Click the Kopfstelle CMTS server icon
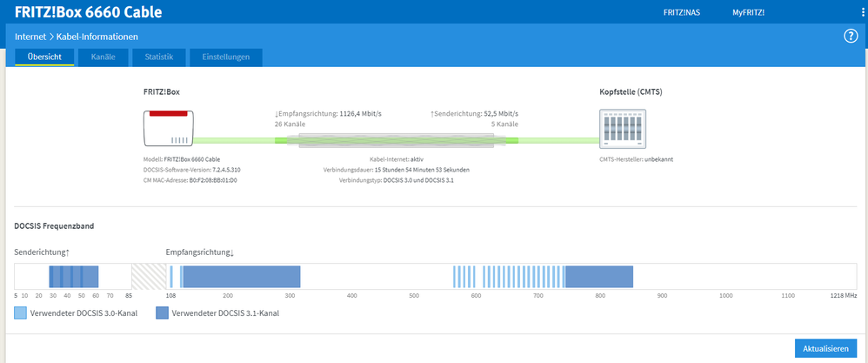This screenshot has height=363, width=868. pos(622,129)
